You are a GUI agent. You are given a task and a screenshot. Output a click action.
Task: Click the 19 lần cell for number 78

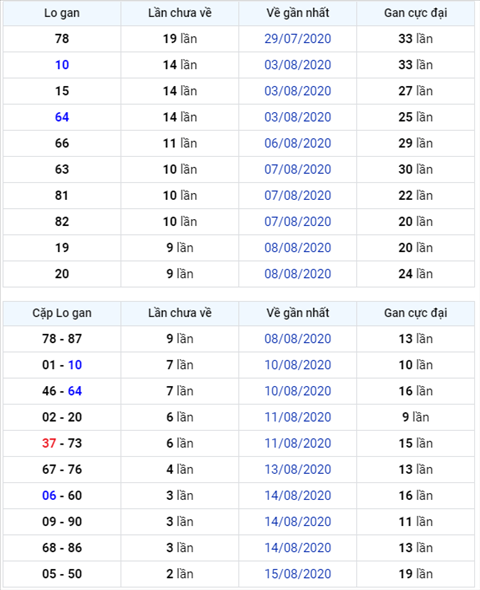click(180, 39)
